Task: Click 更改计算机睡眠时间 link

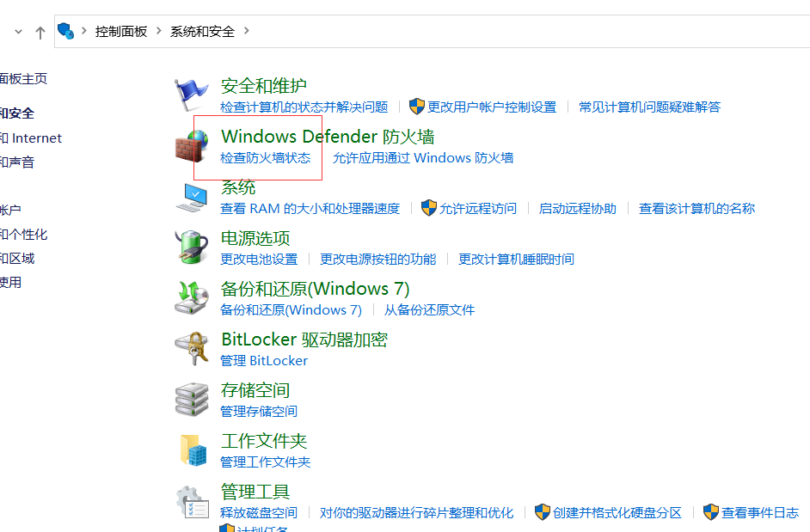Action: [x=517, y=259]
